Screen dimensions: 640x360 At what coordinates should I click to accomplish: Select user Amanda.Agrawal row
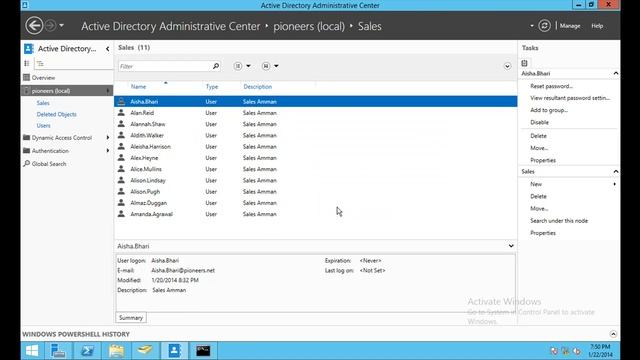(316, 214)
